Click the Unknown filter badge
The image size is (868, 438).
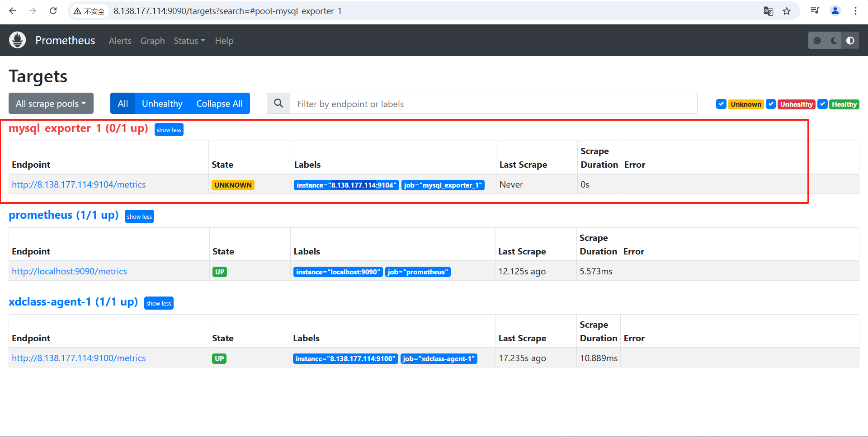point(746,104)
